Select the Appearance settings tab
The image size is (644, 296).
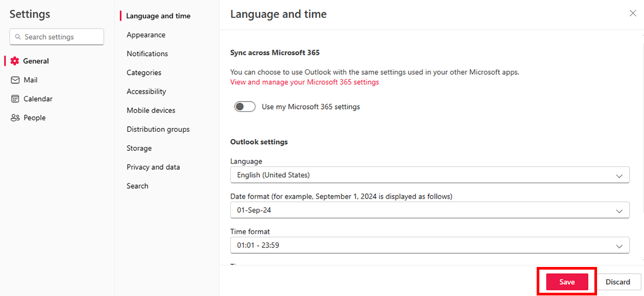[x=146, y=35]
